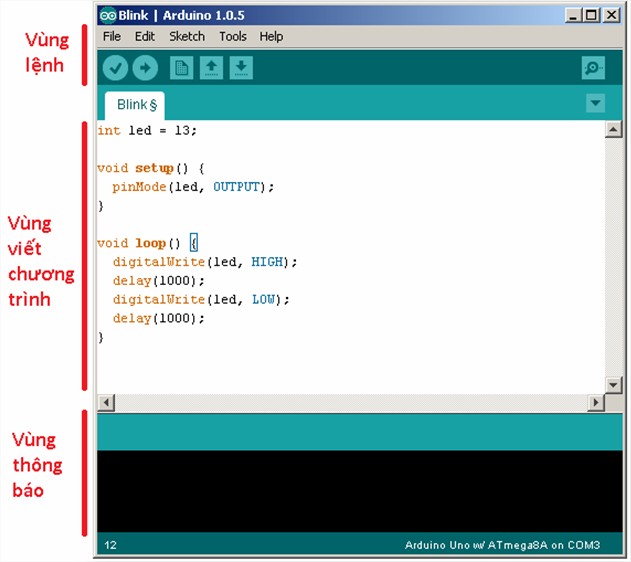Viewport: 631px width, 562px height.
Task: Click 'digitalWrite(led, HIGH);' line
Action: coord(205,262)
